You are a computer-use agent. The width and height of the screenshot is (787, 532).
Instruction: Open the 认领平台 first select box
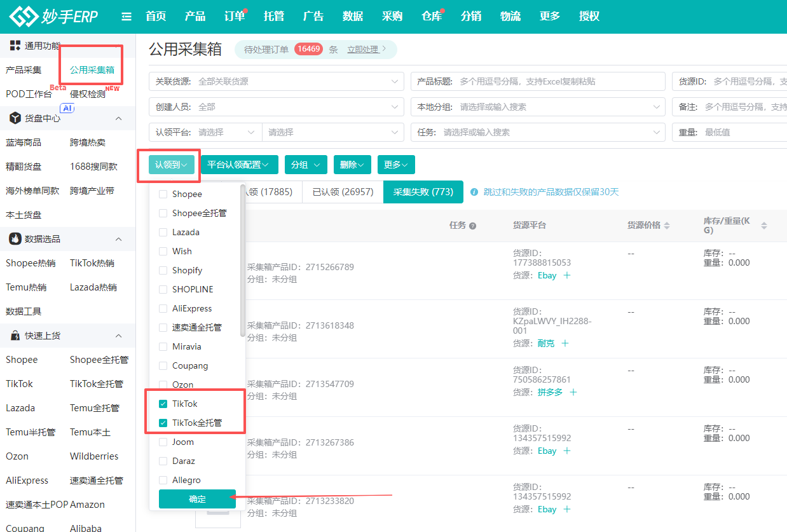coord(205,132)
